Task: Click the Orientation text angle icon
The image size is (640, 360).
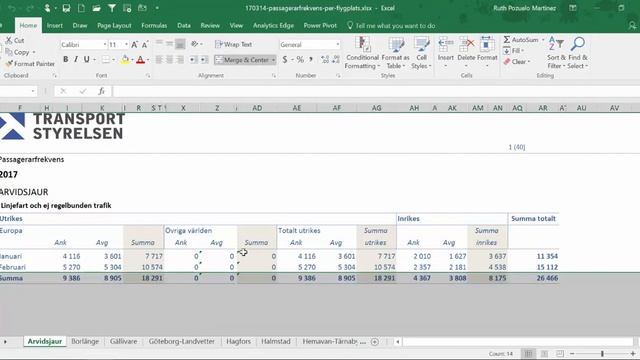Action: (x=195, y=44)
